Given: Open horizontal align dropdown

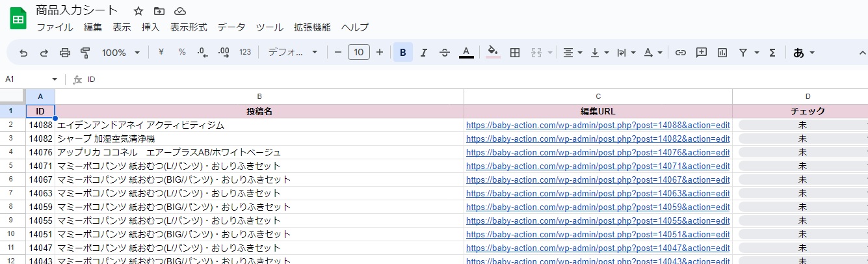Looking at the screenshot, I should click(x=572, y=53).
